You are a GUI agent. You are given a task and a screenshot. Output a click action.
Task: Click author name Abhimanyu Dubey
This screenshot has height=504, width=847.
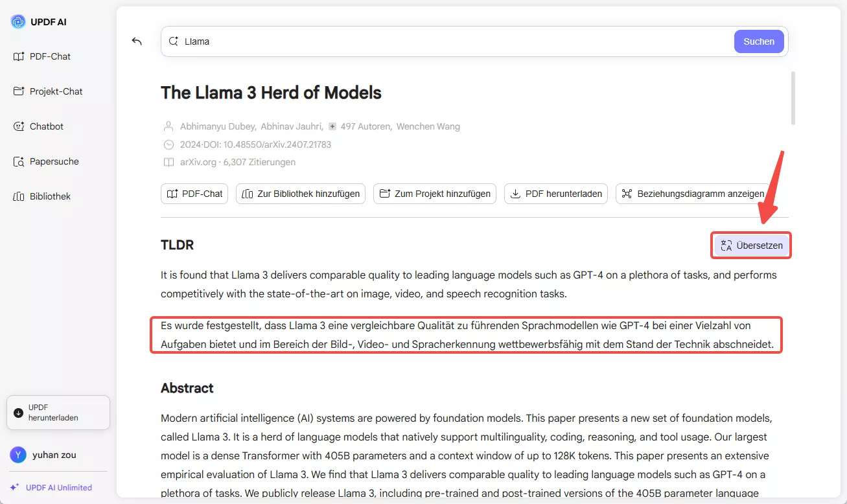[218, 126]
